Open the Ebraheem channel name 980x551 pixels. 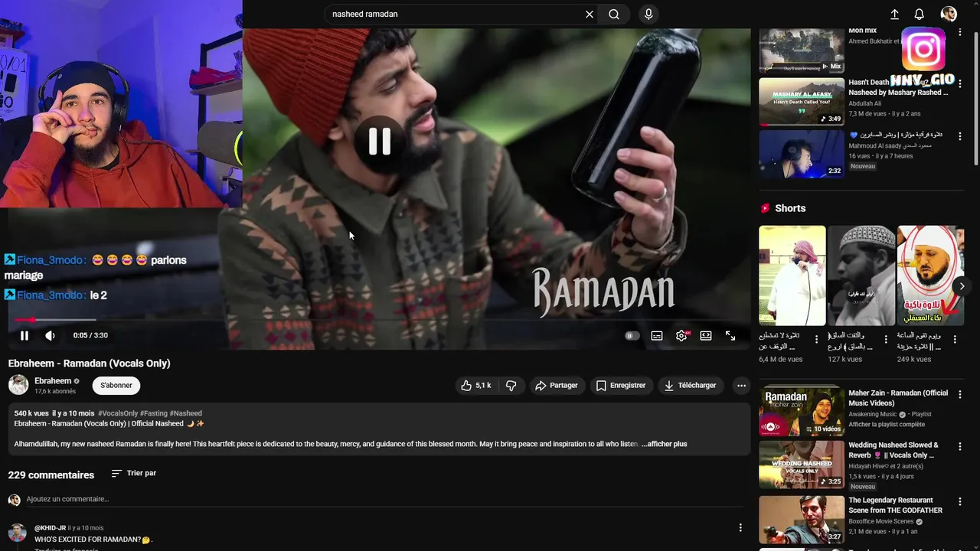(x=53, y=380)
